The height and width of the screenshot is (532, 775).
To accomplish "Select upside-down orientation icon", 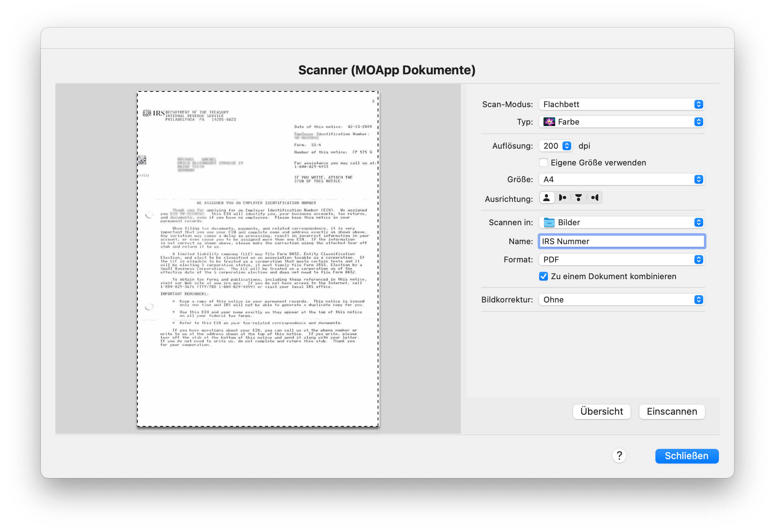I will click(579, 198).
